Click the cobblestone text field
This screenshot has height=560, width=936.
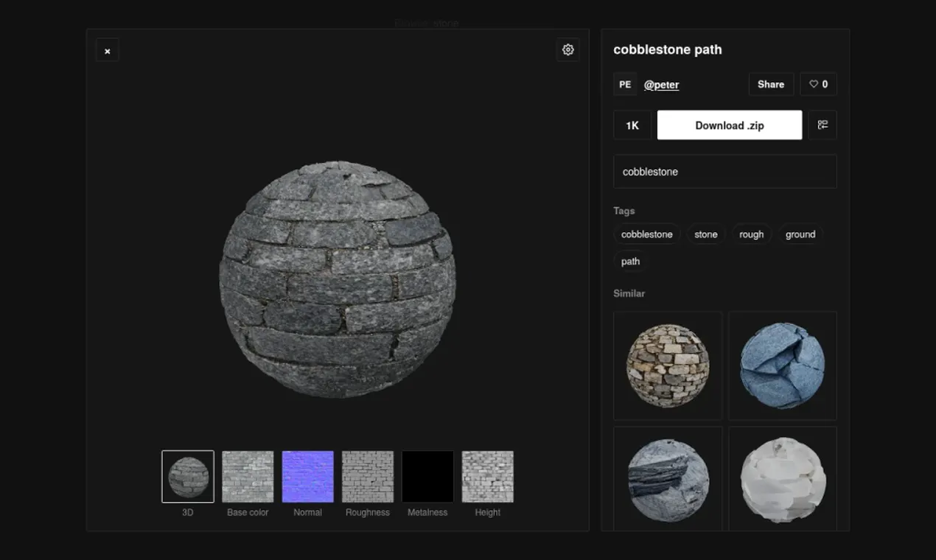725,172
